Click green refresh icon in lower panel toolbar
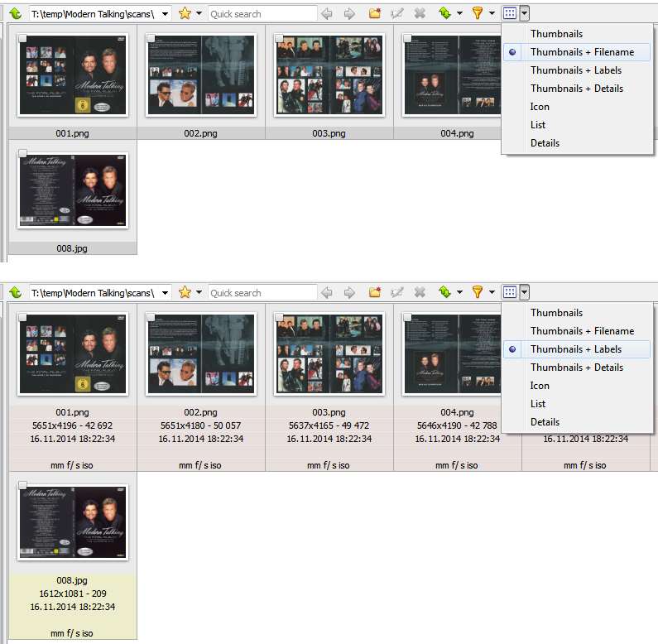 (444, 292)
